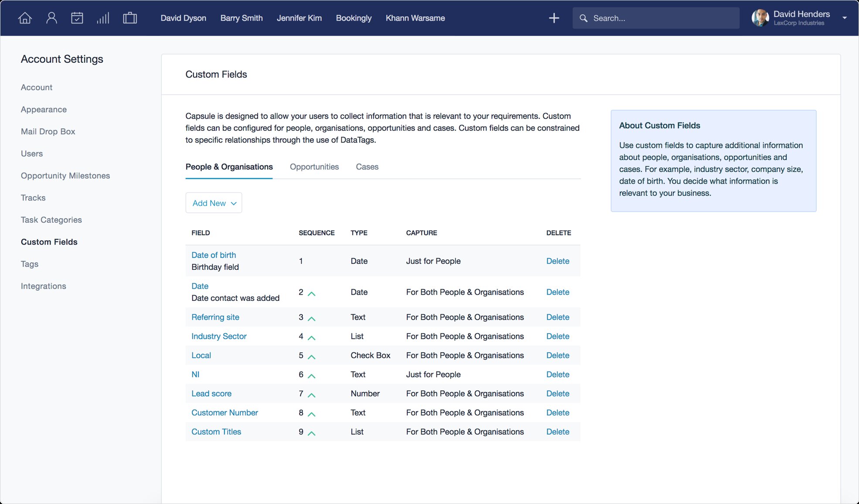Open the Cases briefcase icon
The width and height of the screenshot is (859, 504).
pos(130,18)
